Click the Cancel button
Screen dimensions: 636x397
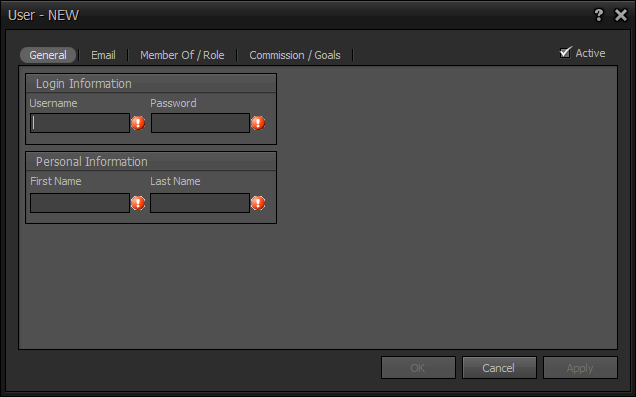click(499, 368)
